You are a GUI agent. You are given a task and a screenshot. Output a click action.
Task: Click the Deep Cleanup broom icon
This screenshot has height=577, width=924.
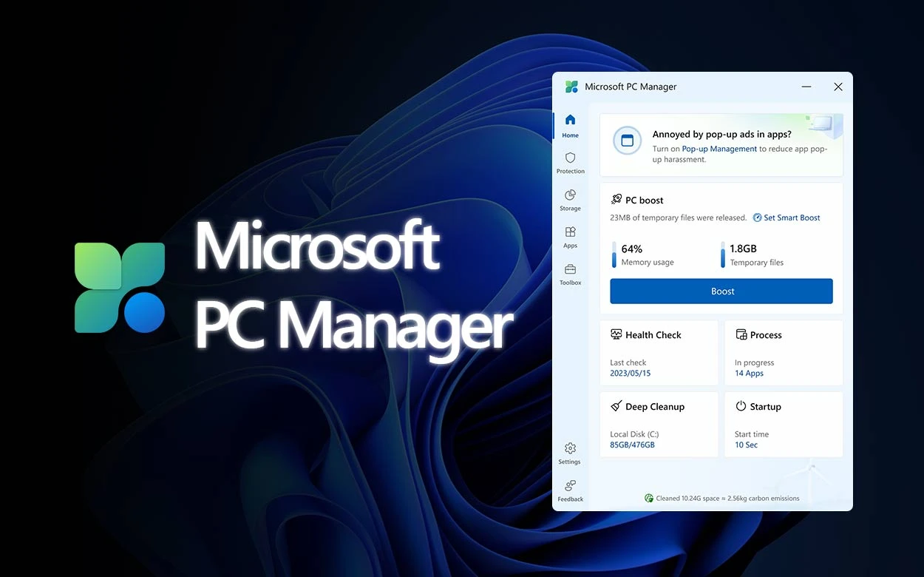(616, 406)
